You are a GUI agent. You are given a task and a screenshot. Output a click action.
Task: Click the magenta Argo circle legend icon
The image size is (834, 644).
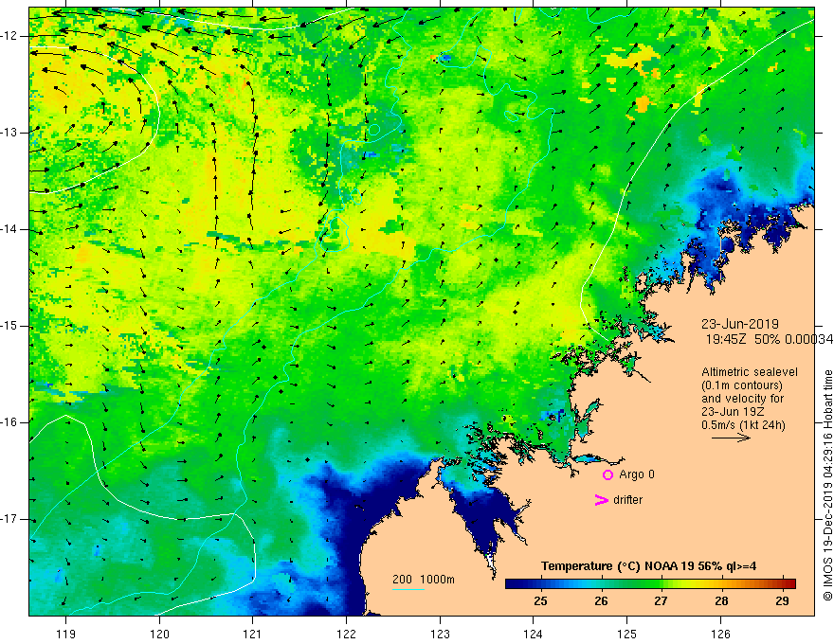[x=607, y=474]
